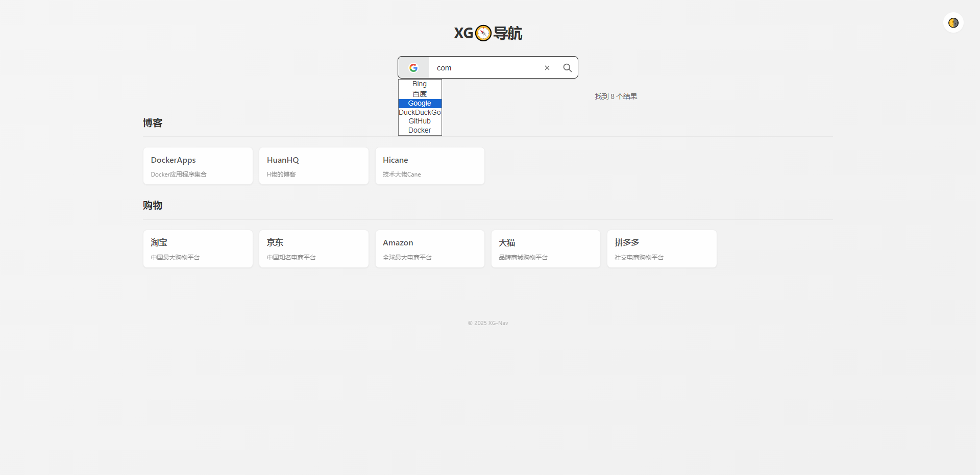Choose GitHub in the engine list

click(420, 121)
